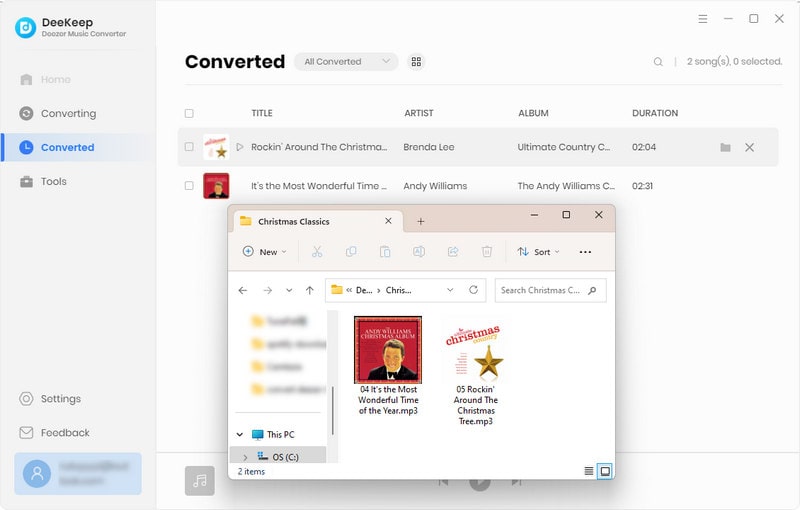Click the navigation pane scrollbar

[x=333, y=411]
